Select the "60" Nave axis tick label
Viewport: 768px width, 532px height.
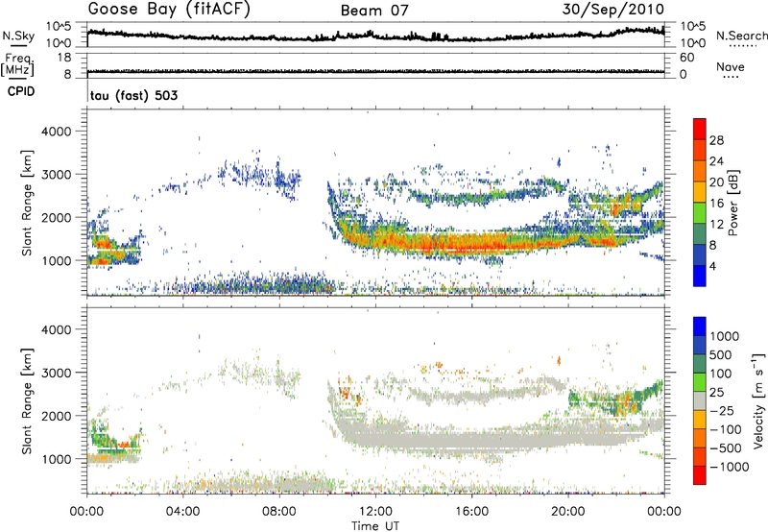(x=686, y=58)
